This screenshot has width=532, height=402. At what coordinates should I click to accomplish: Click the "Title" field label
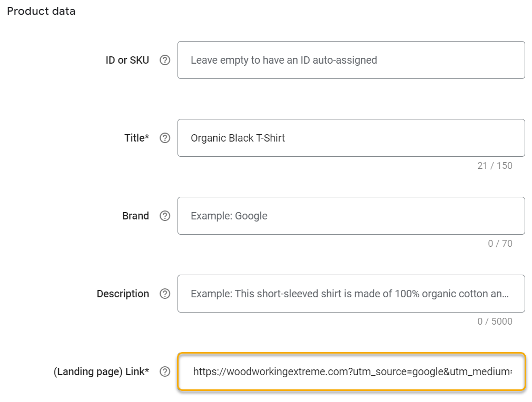click(134, 138)
